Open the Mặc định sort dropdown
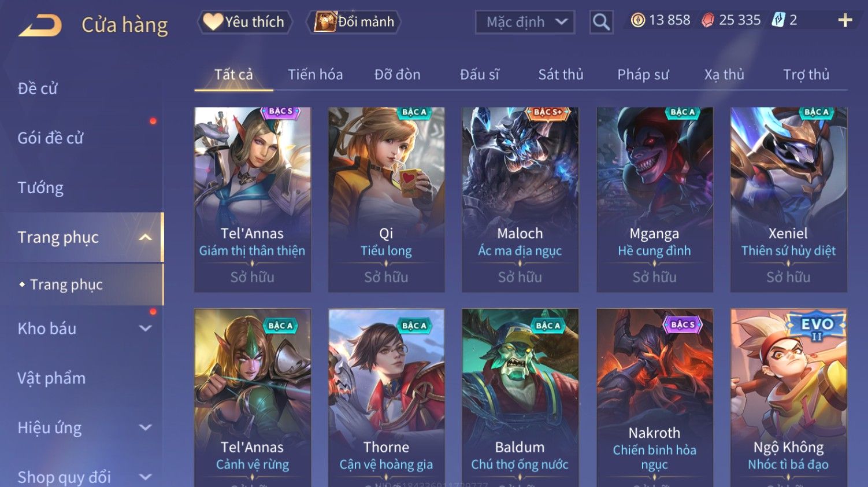This screenshot has width=868, height=487. pos(525,23)
